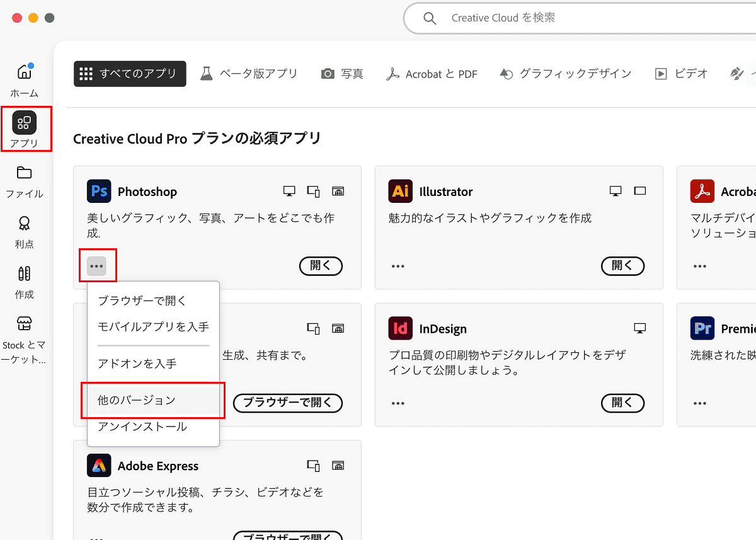The height and width of the screenshot is (540, 756).
Task: Open Illustrator's three-dot more menu
Action: [398, 266]
